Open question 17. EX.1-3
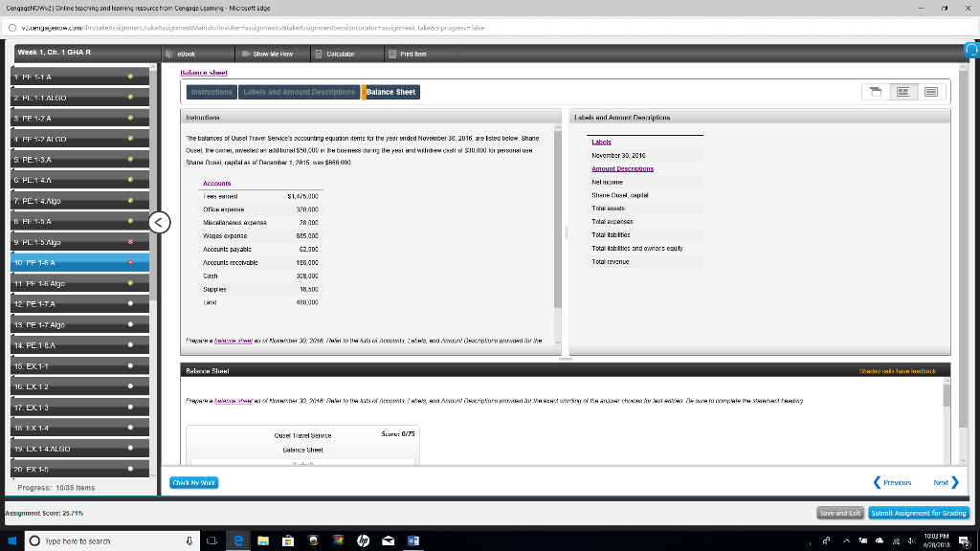This screenshot has width=980, height=551. (80, 408)
